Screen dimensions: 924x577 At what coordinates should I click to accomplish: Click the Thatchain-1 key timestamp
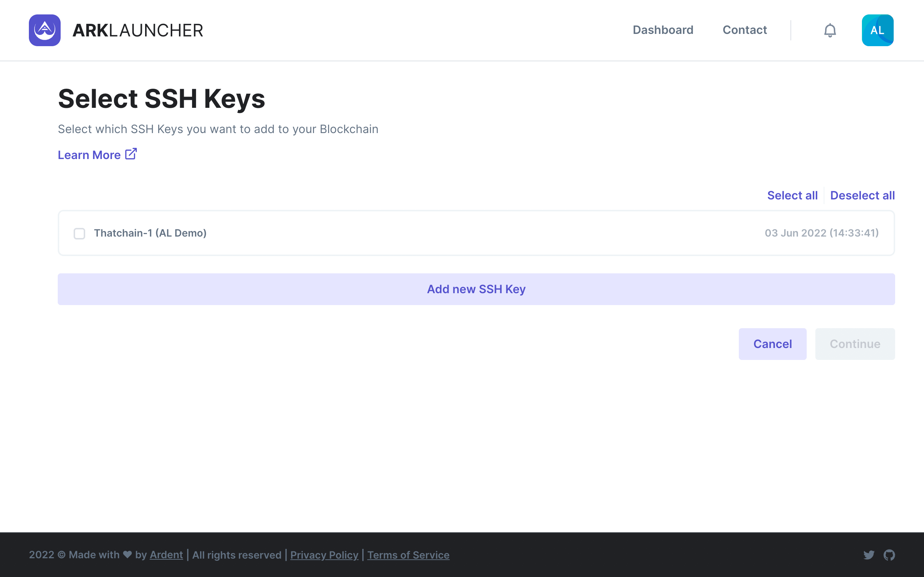[821, 233]
